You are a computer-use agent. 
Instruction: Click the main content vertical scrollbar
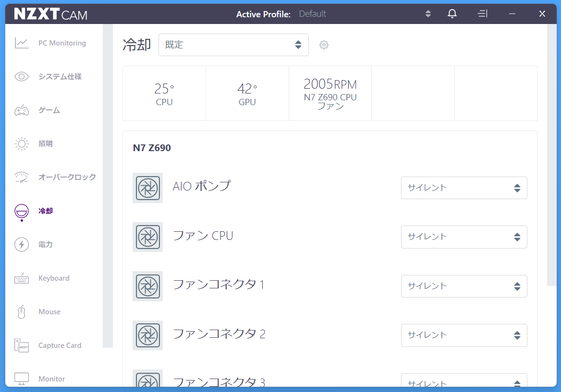(x=552, y=155)
